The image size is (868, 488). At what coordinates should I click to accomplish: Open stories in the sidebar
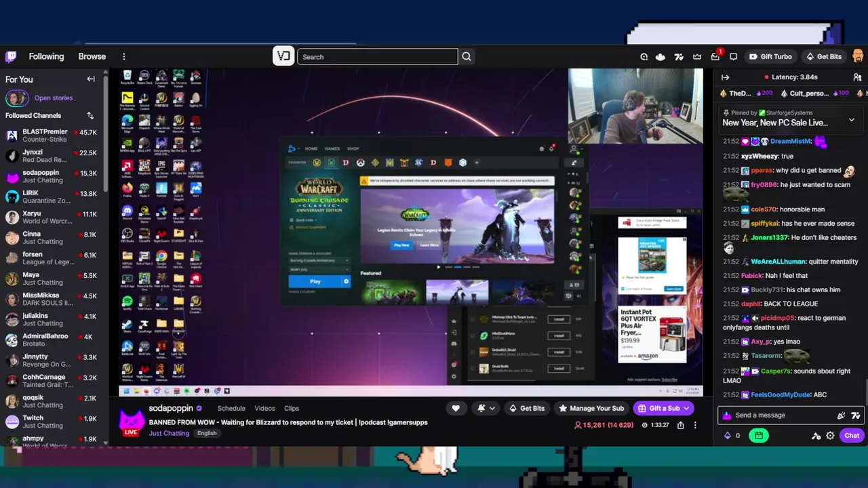pos(53,98)
